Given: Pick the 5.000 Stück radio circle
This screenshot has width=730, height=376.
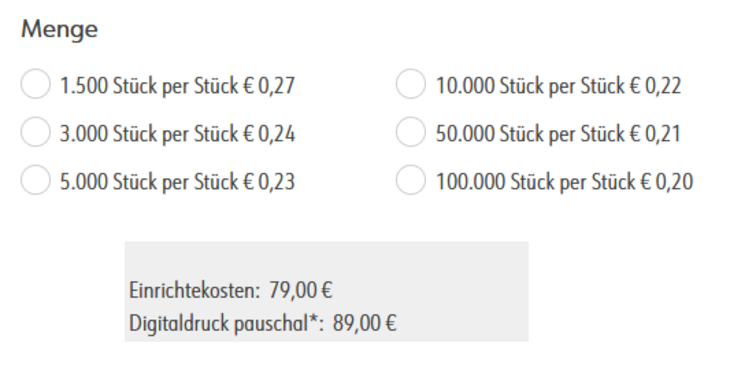Looking at the screenshot, I should click(x=35, y=180).
